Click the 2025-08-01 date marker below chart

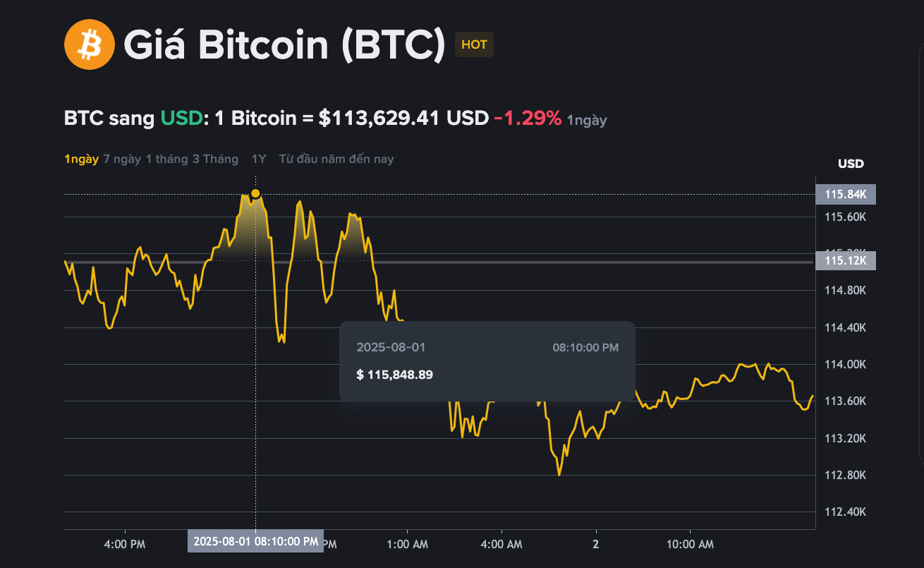click(x=255, y=540)
